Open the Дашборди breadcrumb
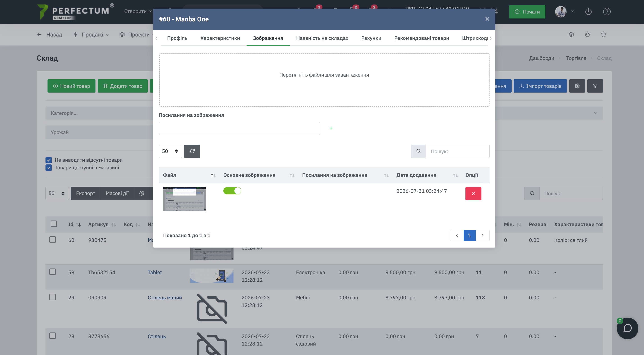Screen dimensions: 644x355 (x=542, y=58)
